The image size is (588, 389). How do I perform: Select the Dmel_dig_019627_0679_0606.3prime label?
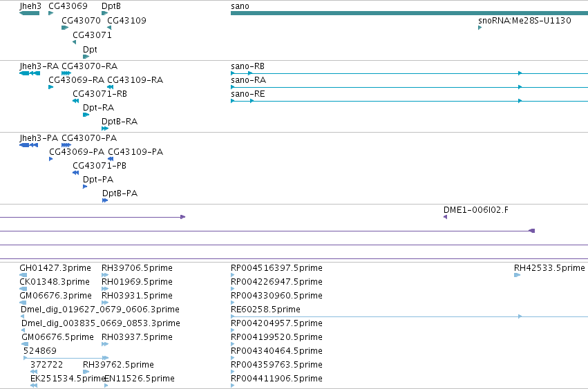click(x=100, y=310)
